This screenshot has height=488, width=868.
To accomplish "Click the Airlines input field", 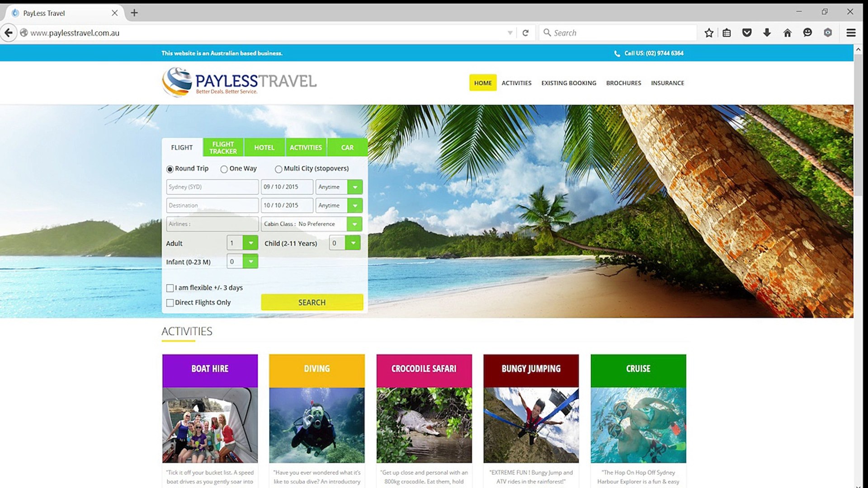I will (212, 224).
